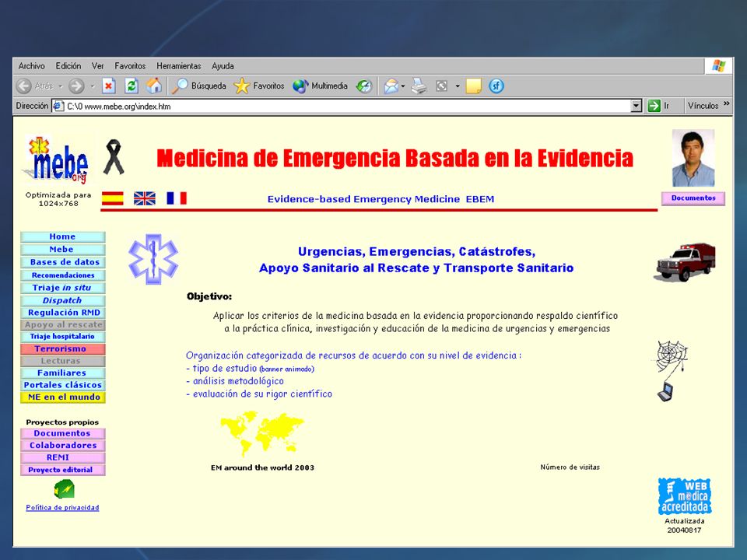Image resolution: width=747 pixels, height=560 pixels.
Task: Click the Print icon in toolbar
Action: [419, 86]
